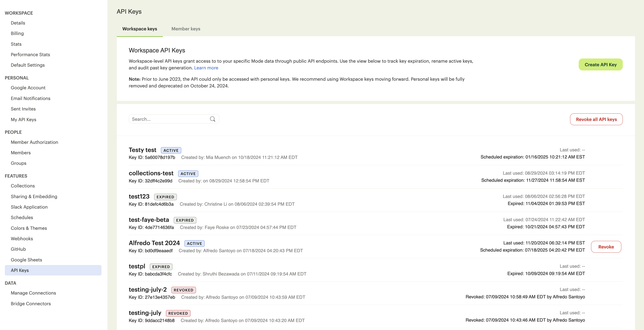Open the Google Account personal settings

(28, 88)
